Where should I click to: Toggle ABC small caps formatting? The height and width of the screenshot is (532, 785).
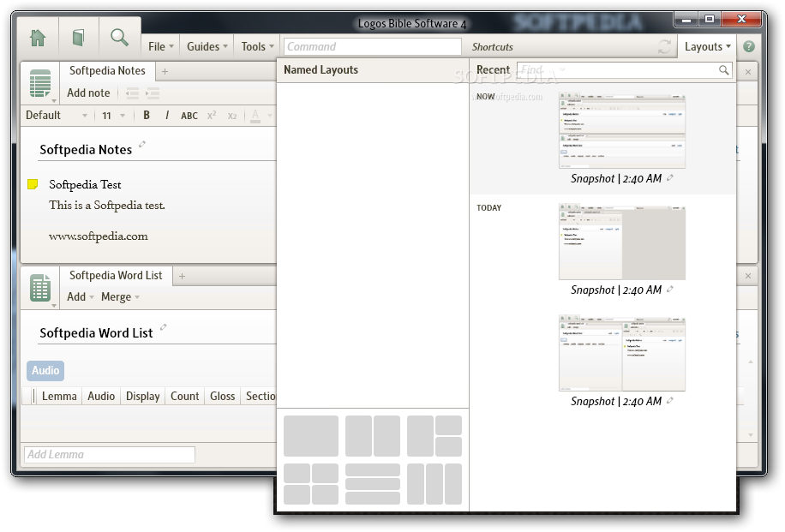189,116
